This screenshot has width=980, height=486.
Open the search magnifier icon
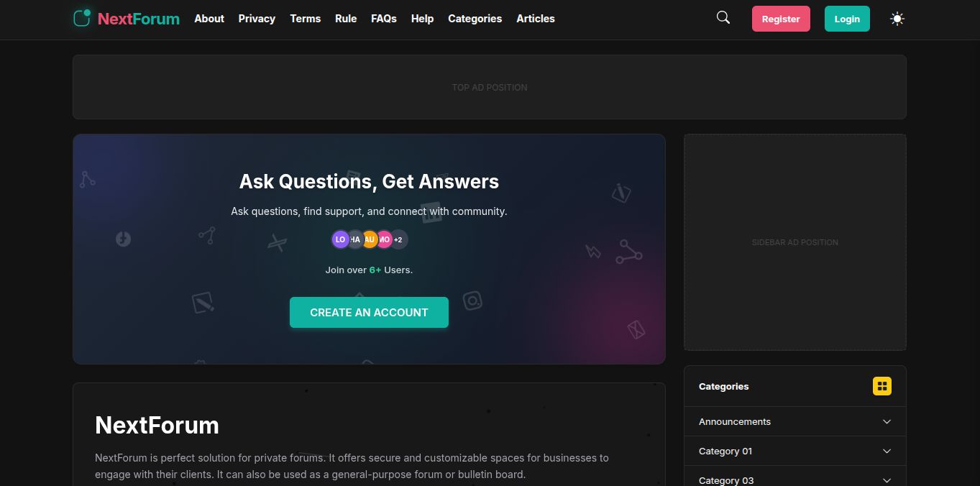click(723, 18)
